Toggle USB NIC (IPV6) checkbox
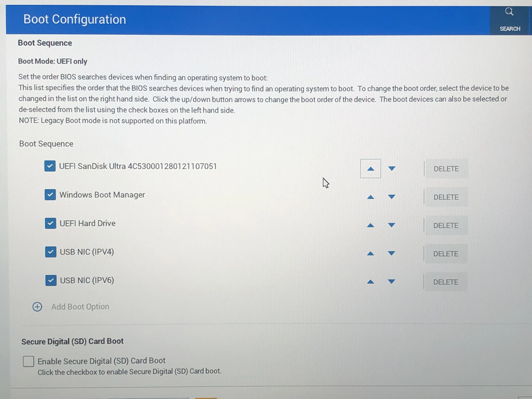532x399 pixels. coord(51,280)
